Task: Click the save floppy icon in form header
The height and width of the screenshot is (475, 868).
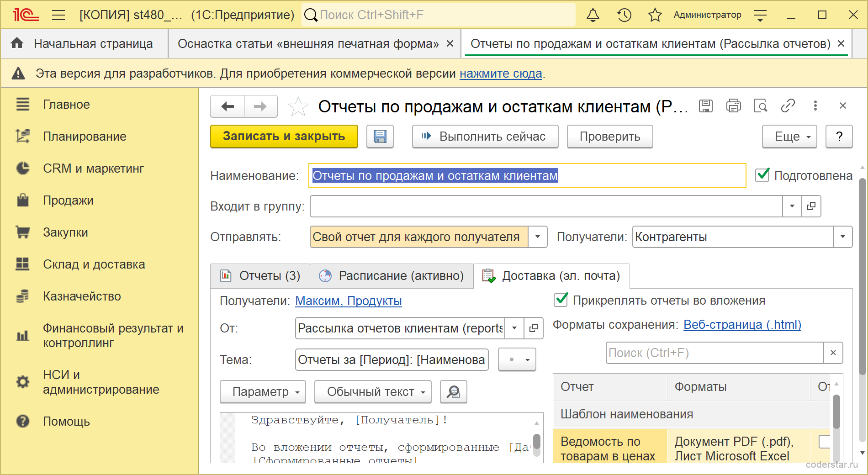Action: (706, 106)
